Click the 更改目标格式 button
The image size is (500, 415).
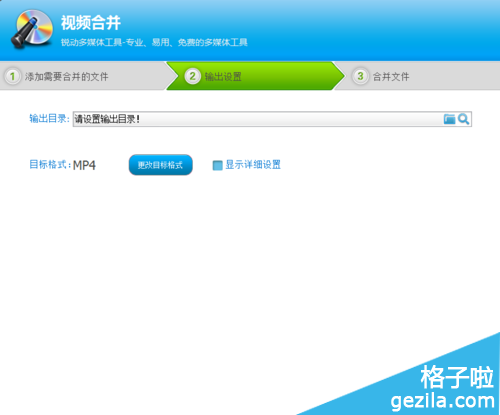click(x=161, y=165)
